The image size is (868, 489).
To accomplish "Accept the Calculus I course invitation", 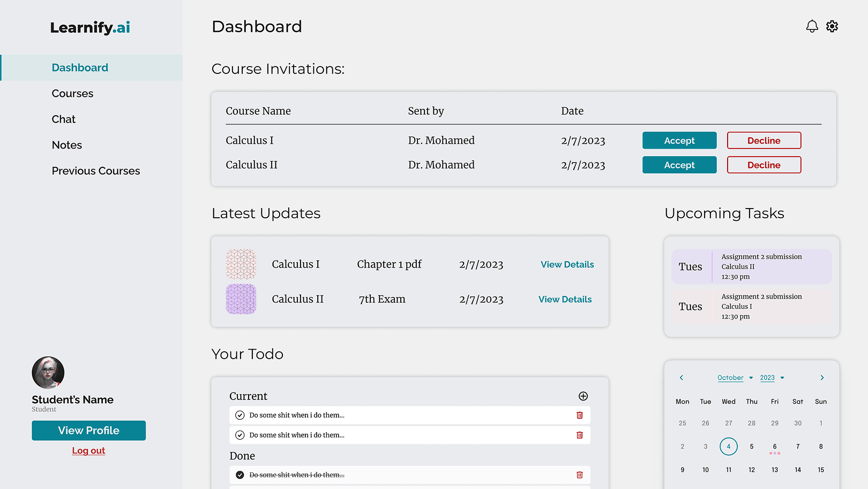I will pos(679,140).
